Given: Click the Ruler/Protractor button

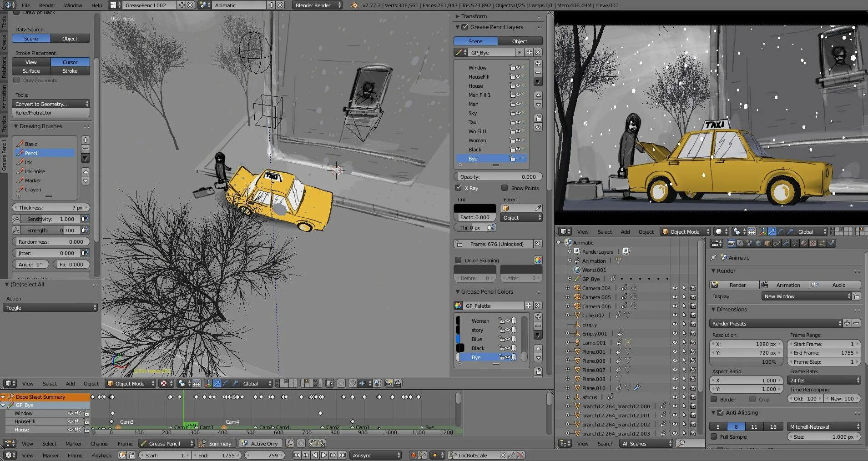Looking at the screenshot, I should pyautogui.click(x=51, y=113).
